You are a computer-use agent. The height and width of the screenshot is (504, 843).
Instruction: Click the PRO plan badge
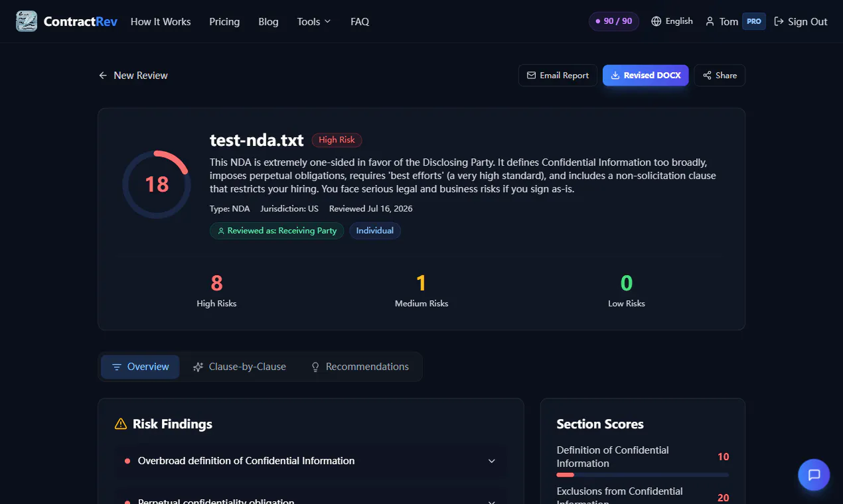coord(754,21)
